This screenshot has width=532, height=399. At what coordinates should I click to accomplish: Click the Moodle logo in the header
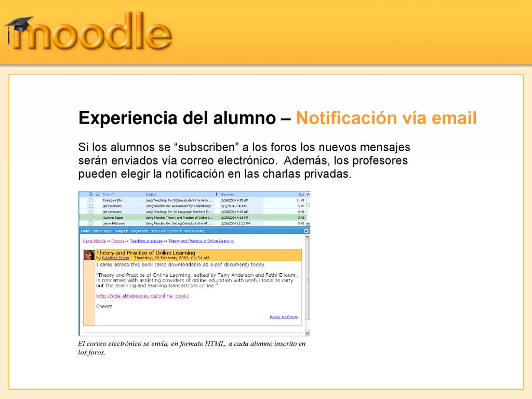coord(88,32)
